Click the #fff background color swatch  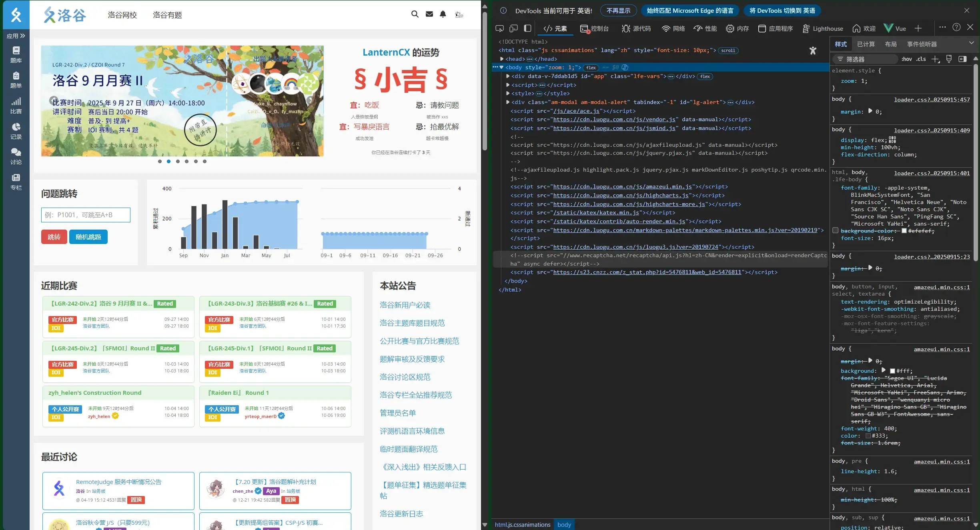coord(892,371)
